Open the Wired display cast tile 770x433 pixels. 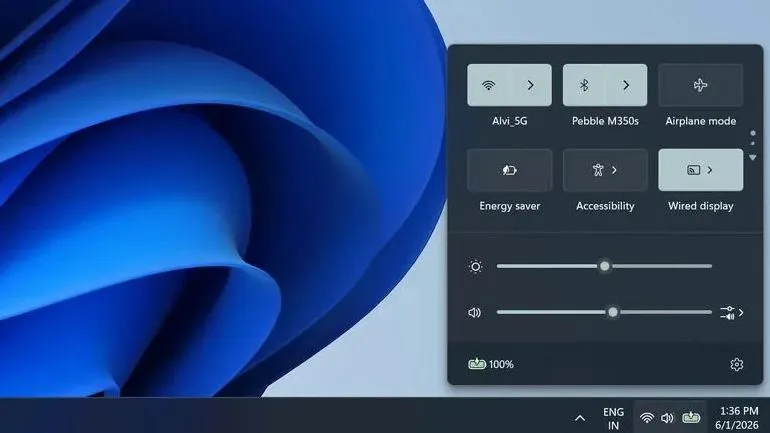click(701, 170)
